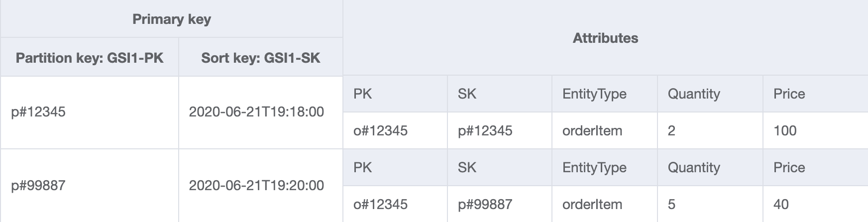
Task: Click the EntityType label in first row
Action: tap(594, 94)
